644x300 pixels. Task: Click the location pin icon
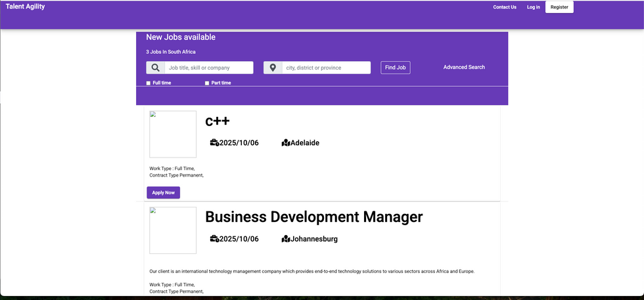[273, 68]
